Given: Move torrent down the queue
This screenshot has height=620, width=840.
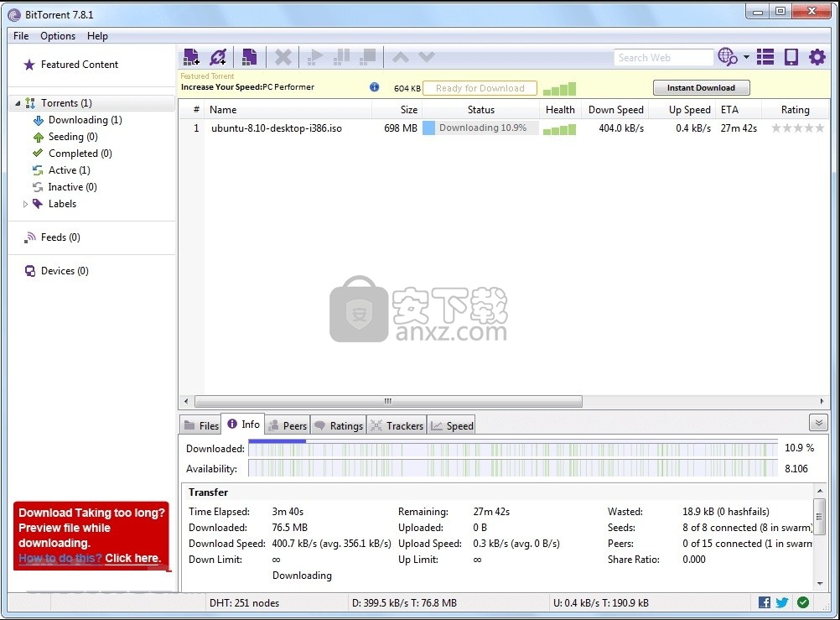Looking at the screenshot, I should 427,56.
